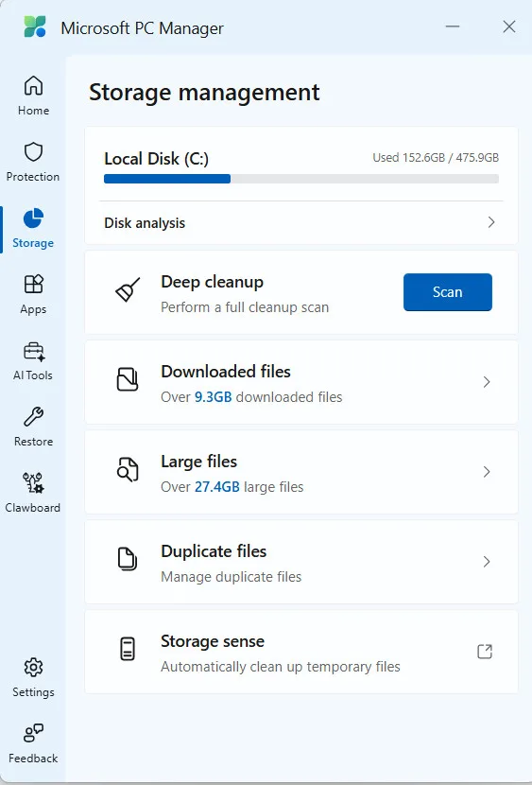The height and width of the screenshot is (785, 532).
Task: Click the Storage management page heading
Action: (204, 93)
